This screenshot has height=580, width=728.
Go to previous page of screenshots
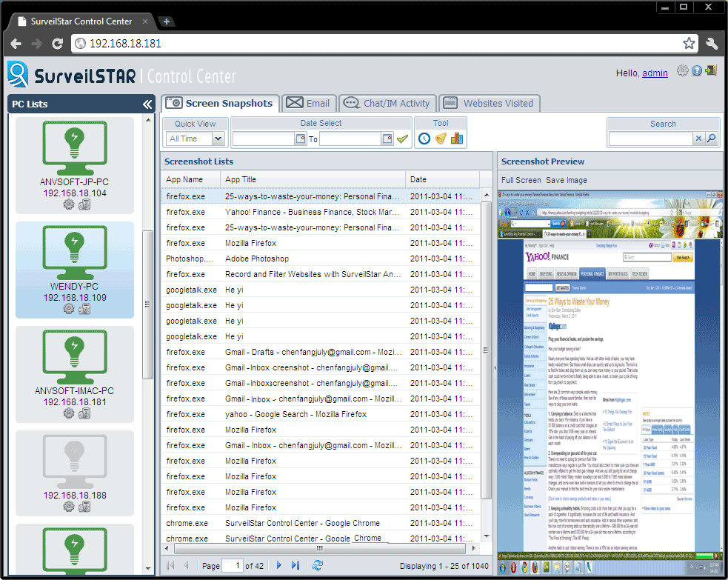(186, 565)
